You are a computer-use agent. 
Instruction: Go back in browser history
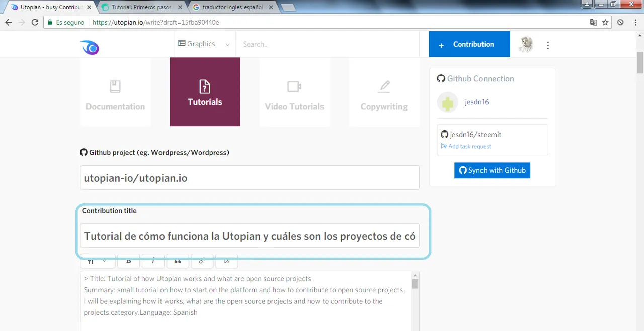click(x=9, y=22)
